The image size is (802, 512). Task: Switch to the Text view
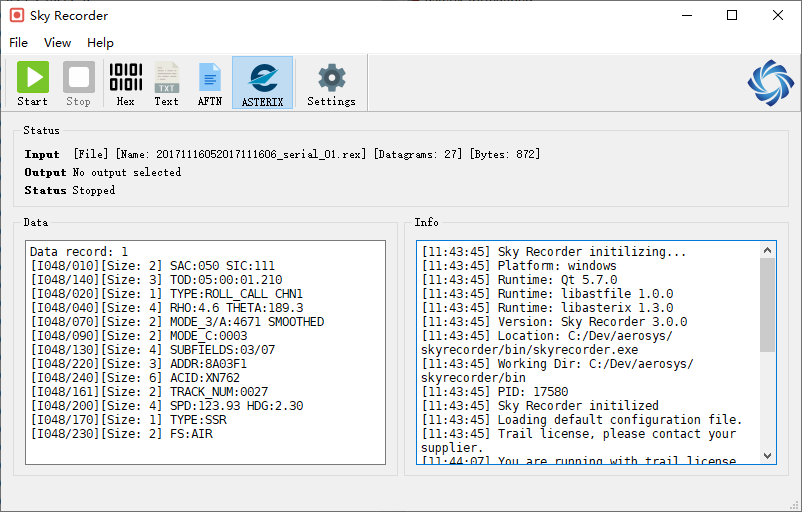tap(167, 83)
